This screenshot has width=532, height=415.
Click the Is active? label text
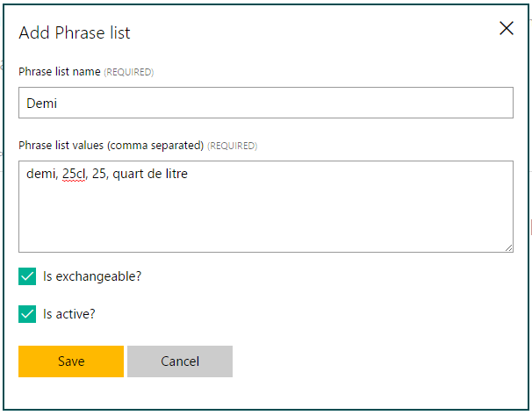click(68, 313)
